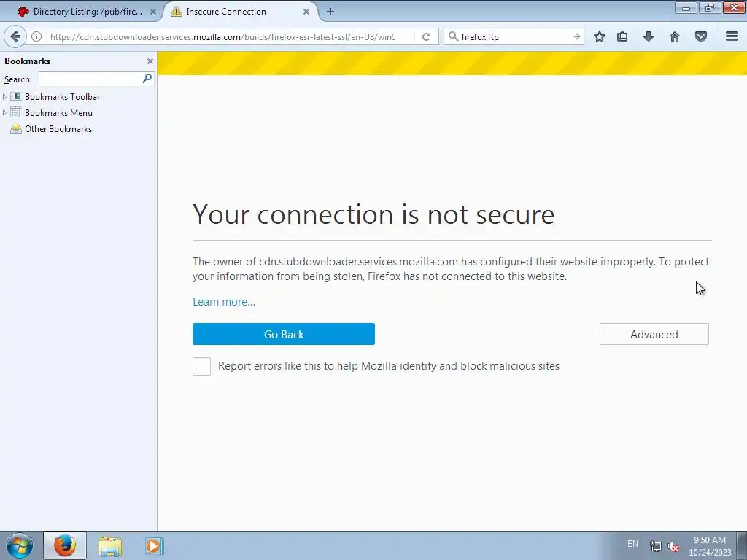Click the muted volume tray icon
The image size is (747, 560).
pos(673,546)
